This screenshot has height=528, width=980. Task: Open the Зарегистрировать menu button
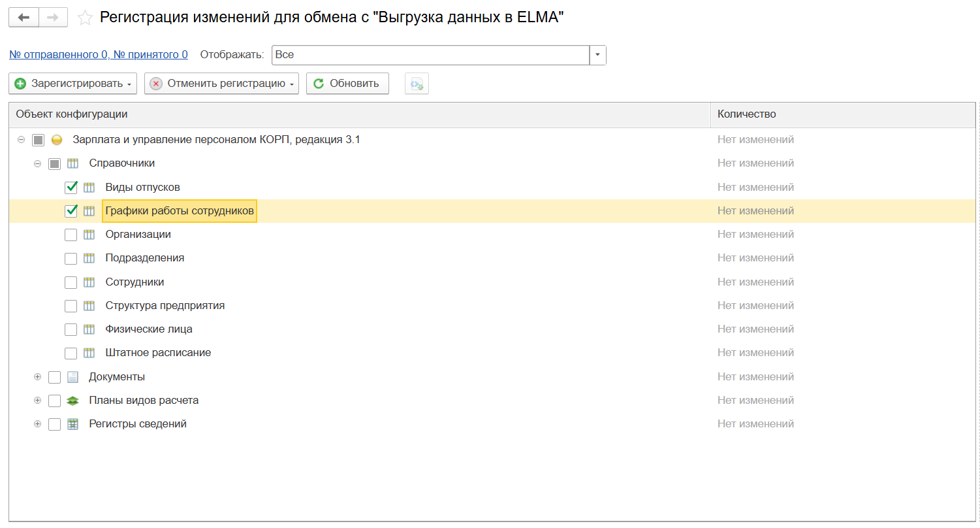[x=72, y=84]
